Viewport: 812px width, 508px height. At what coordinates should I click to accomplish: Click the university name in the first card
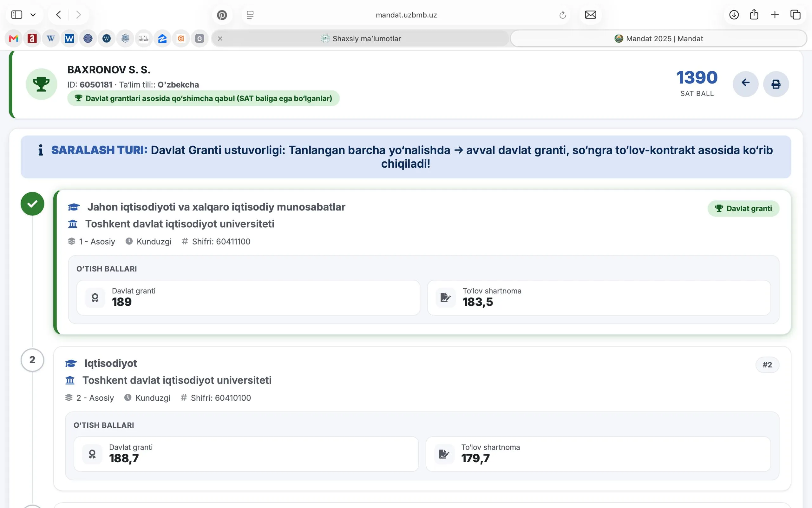[x=180, y=224]
